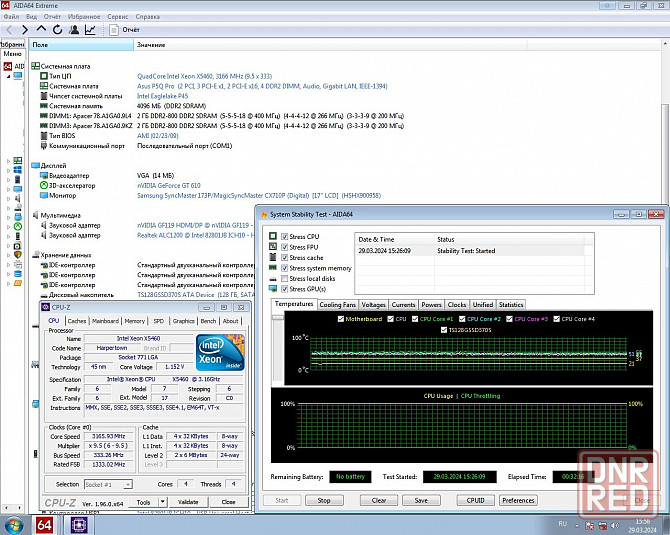670x535 pixels.
Task: Select the server tower icon in sidebar tree
Action: [x=18, y=179]
